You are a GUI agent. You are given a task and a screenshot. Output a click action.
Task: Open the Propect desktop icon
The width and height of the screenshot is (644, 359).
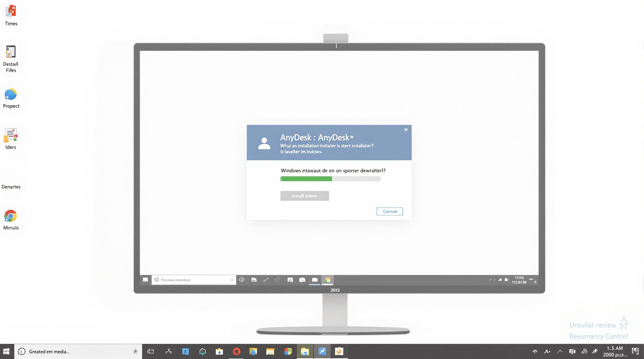coord(11,98)
